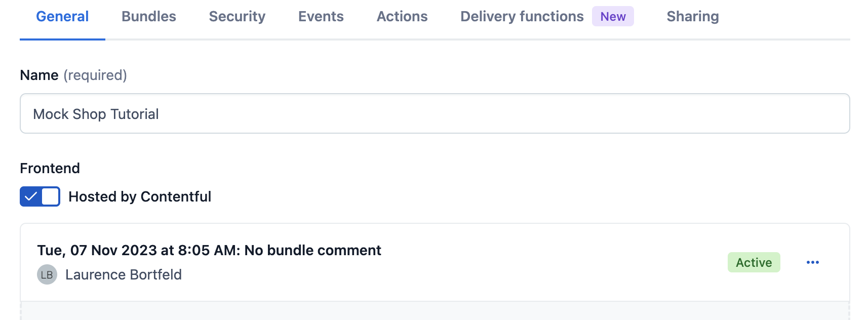The width and height of the screenshot is (868, 320).
Task: Open the bundle's three-dot actions menu
Action: tap(812, 262)
